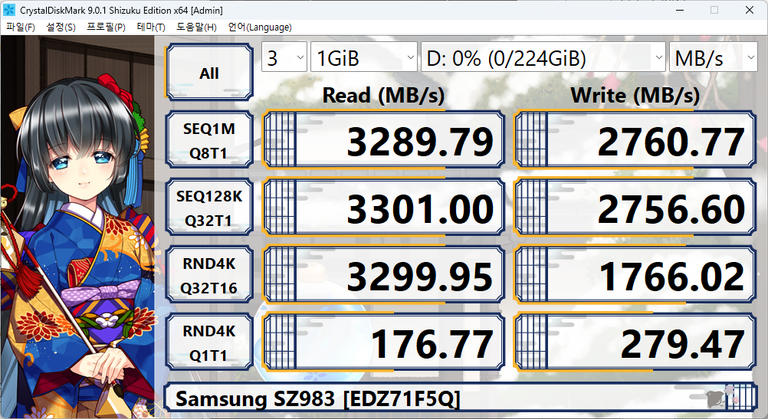Image resolution: width=768 pixels, height=419 pixels.
Task: Open the test count dropdown showing 3
Action: [285, 58]
